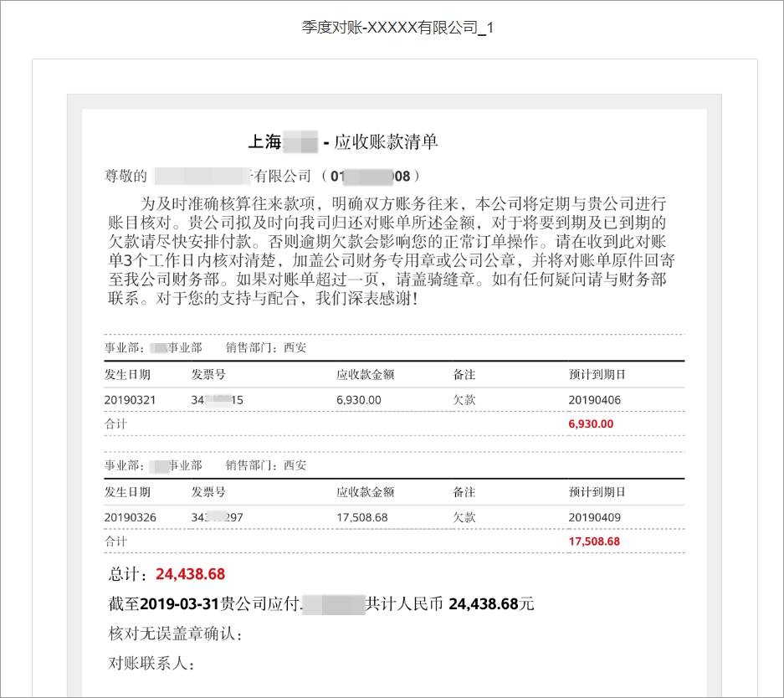The width and height of the screenshot is (784, 698).
Task: Select the 对账联系人 line
Action: pos(155,664)
